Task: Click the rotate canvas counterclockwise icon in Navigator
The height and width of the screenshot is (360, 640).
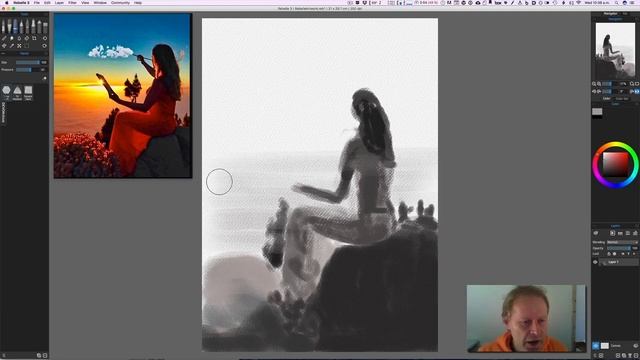Action: pyautogui.click(x=594, y=91)
